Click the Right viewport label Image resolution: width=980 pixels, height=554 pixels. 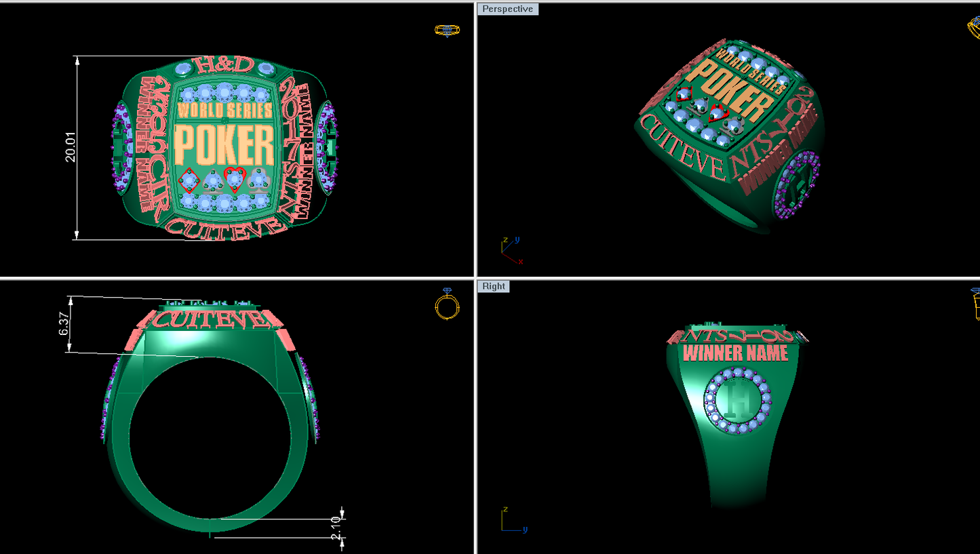[494, 286]
